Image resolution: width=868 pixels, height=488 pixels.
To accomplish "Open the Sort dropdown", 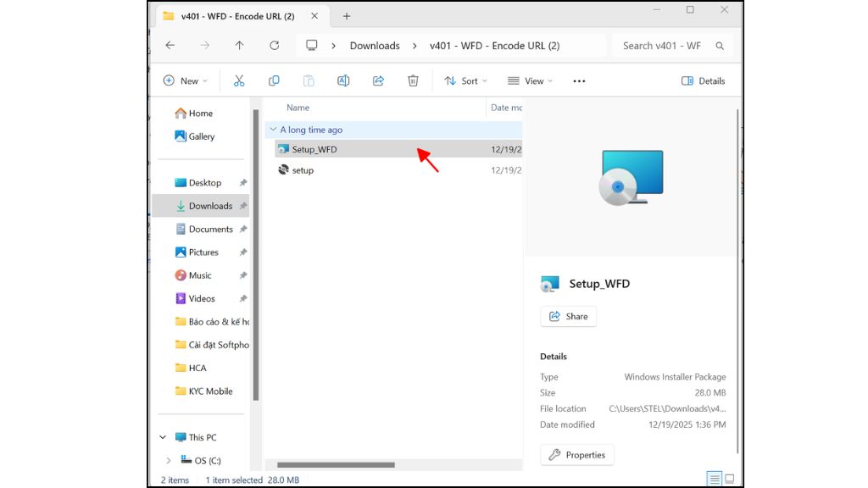I will click(x=465, y=80).
